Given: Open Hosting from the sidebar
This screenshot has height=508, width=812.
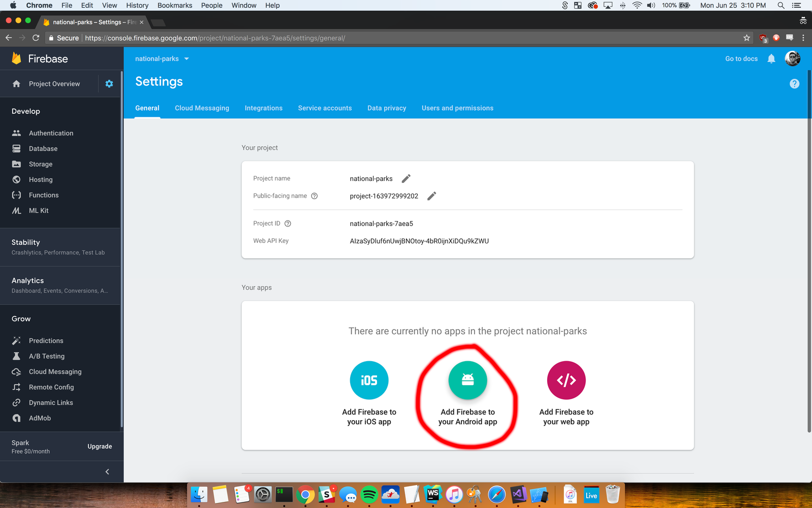Looking at the screenshot, I should tap(41, 180).
